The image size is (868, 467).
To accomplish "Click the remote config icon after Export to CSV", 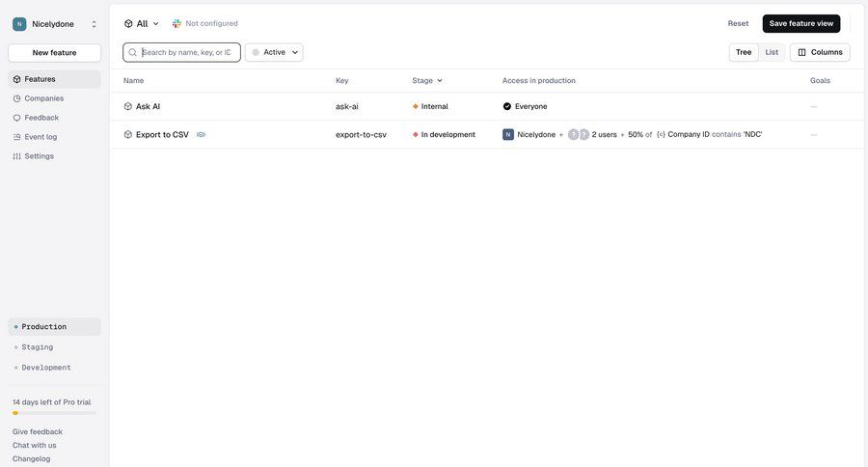I will [x=201, y=135].
